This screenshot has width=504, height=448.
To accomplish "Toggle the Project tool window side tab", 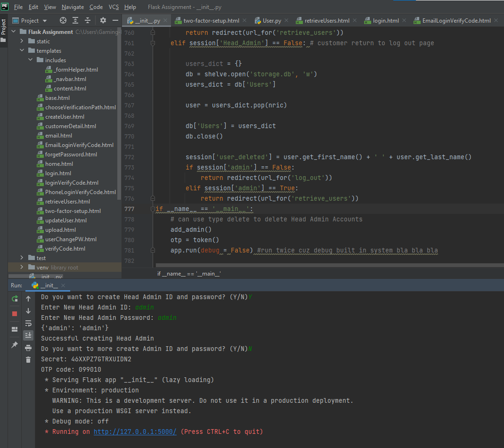I will click(x=4, y=27).
